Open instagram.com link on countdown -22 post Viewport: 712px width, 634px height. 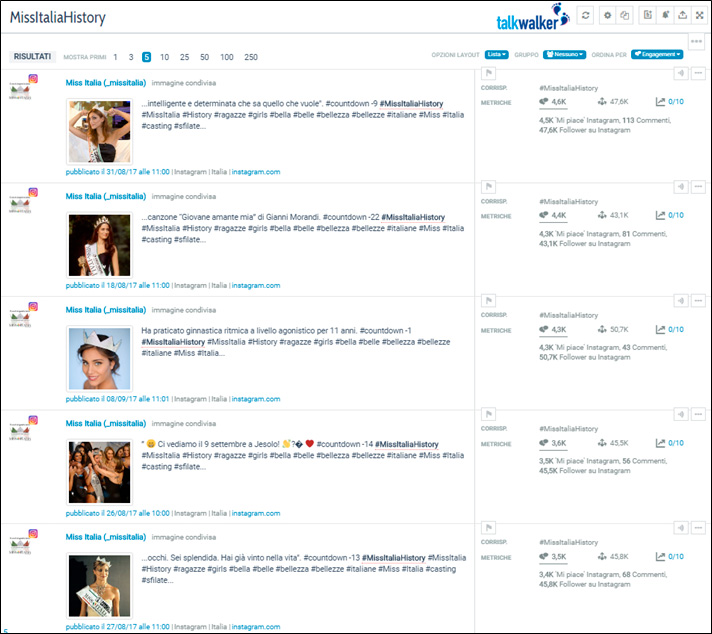click(x=256, y=286)
